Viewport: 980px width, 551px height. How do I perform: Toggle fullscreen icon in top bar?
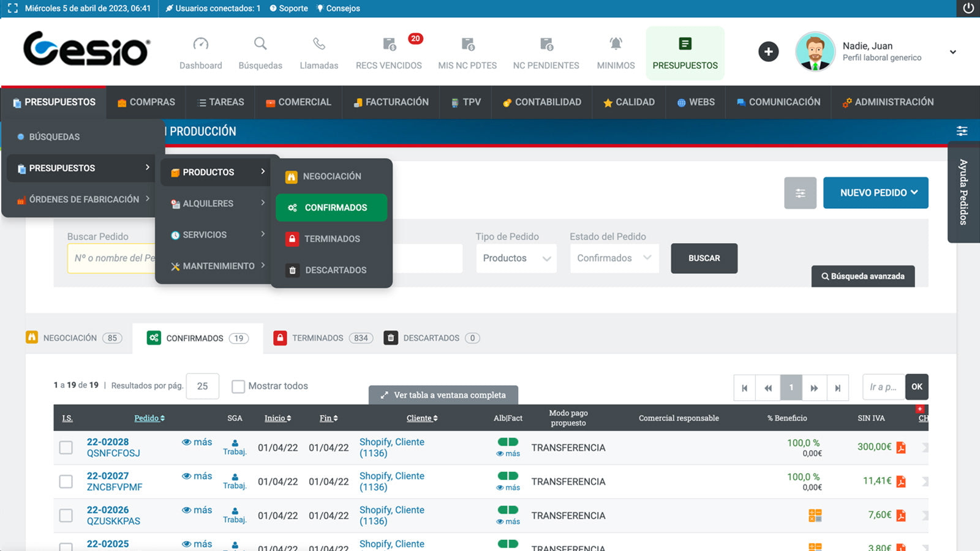point(12,8)
